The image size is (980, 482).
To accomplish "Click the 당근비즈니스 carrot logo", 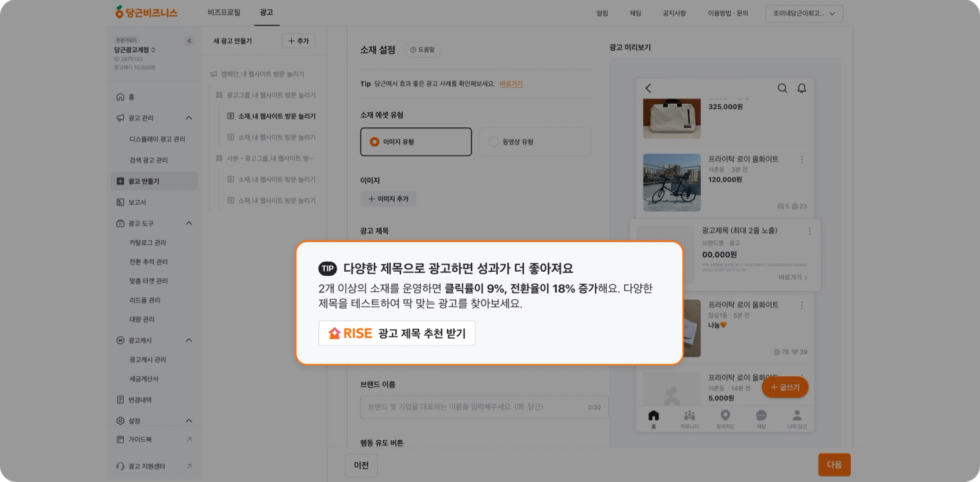I will point(146,12).
